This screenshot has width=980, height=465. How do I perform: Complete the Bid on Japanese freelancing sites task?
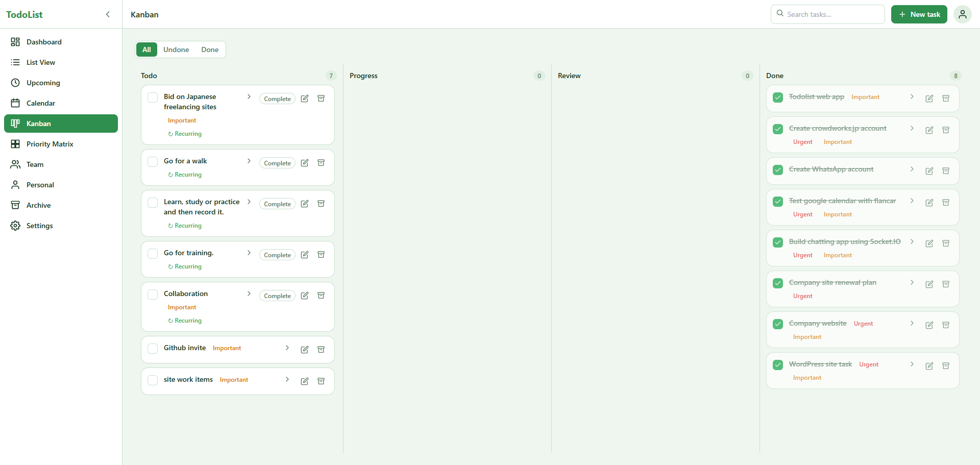277,99
